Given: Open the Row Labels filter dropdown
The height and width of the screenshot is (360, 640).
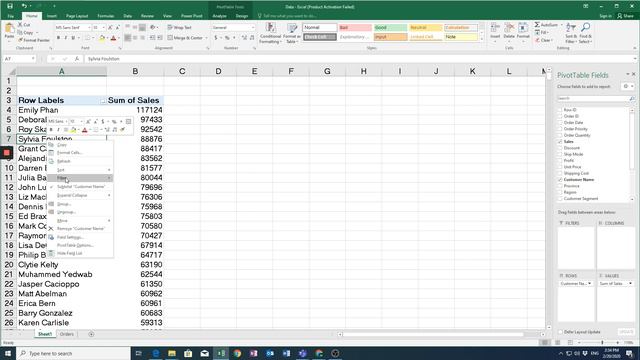Looking at the screenshot, I should (x=102, y=101).
